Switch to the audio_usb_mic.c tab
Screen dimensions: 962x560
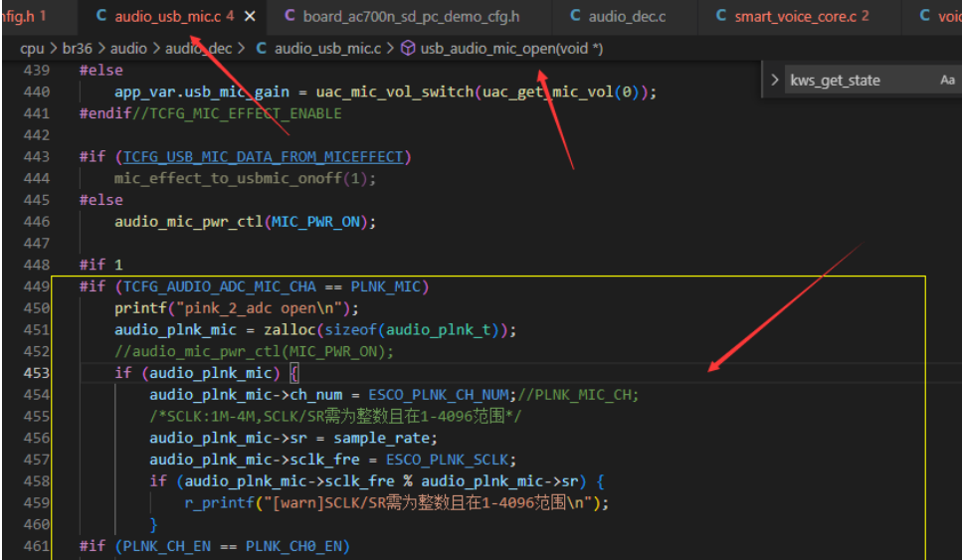[x=167, y=17]
